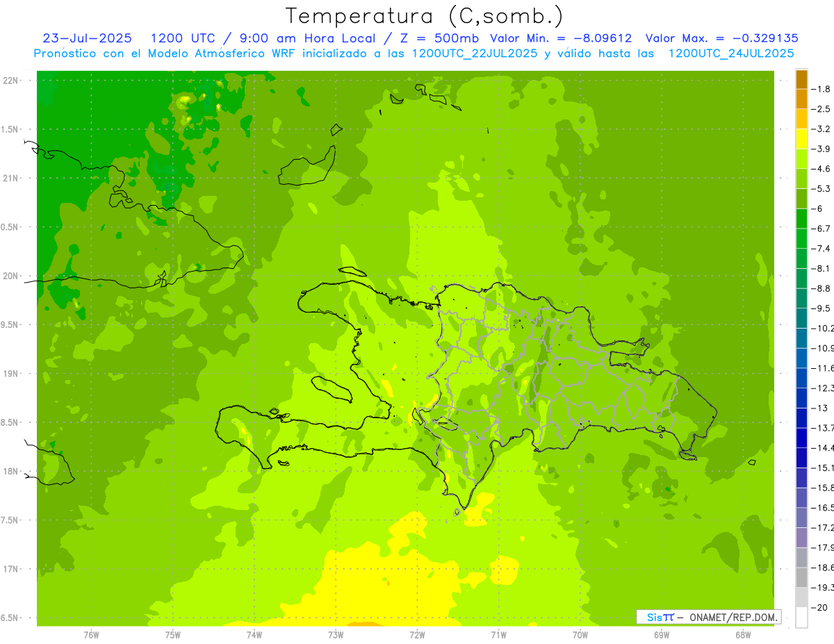Click the "7.5N" latitude label
834x644 pixels.
(x=10, y=520)
